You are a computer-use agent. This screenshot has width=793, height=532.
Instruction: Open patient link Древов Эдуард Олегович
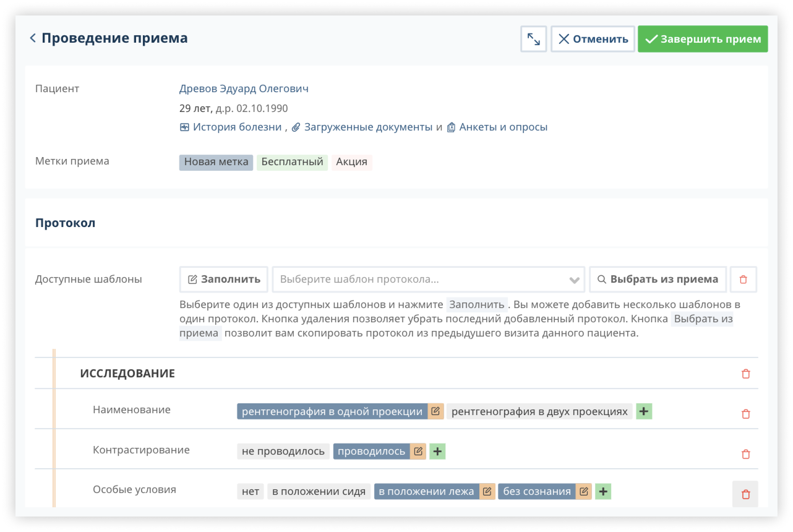(x=243, y=88)
